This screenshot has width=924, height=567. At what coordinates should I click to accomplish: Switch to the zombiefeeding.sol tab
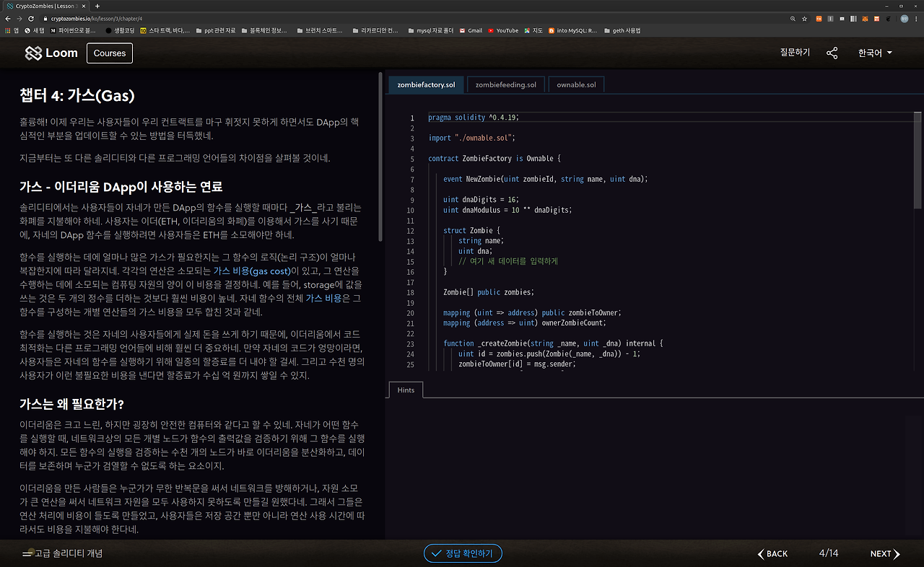506,84
